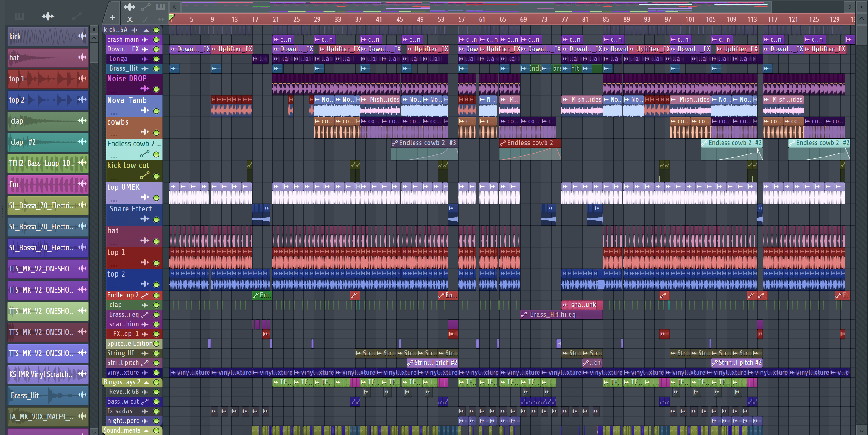
Task: Click the picker panel scroll up arrow
Action: pos(94,38)
